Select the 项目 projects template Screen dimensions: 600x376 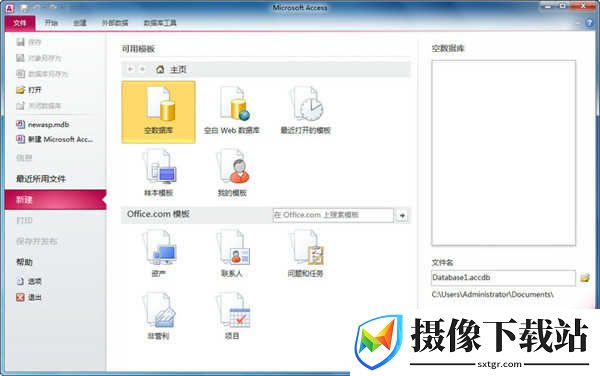(232, 316)
